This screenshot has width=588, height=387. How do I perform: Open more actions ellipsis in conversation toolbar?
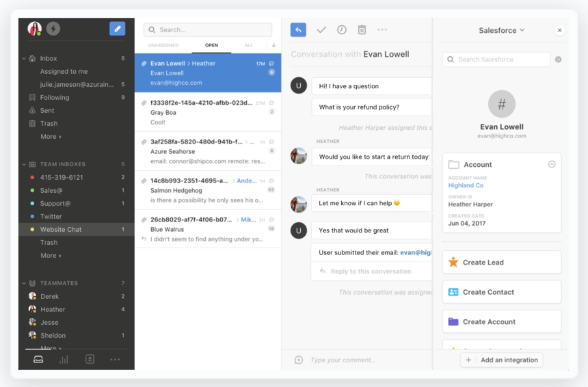point(382,29)
